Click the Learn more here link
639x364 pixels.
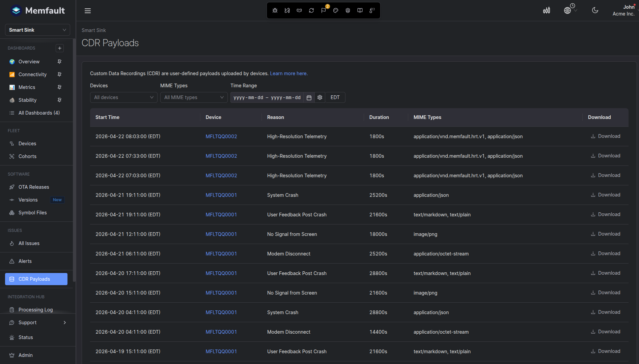pyautogui.click(x=289, y=73)
